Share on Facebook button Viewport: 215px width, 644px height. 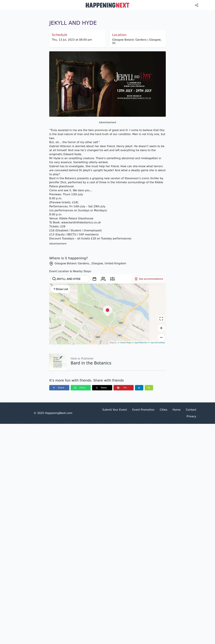[59, 388]
